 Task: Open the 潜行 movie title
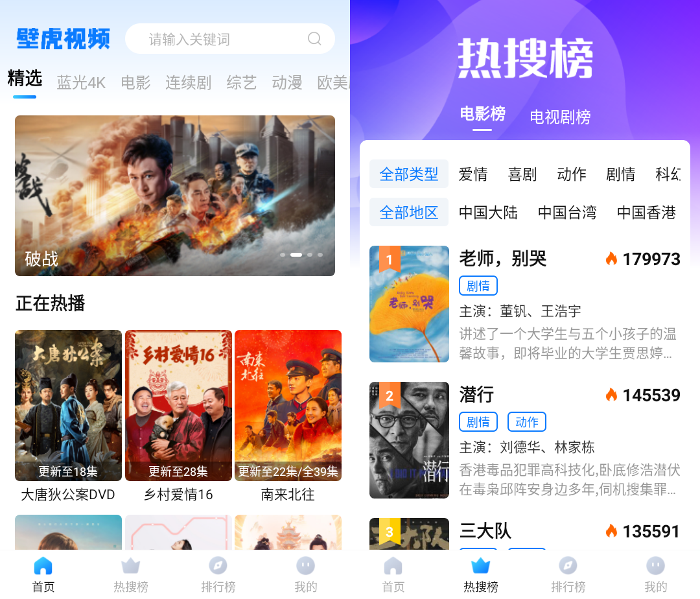[x=476, y=395]
